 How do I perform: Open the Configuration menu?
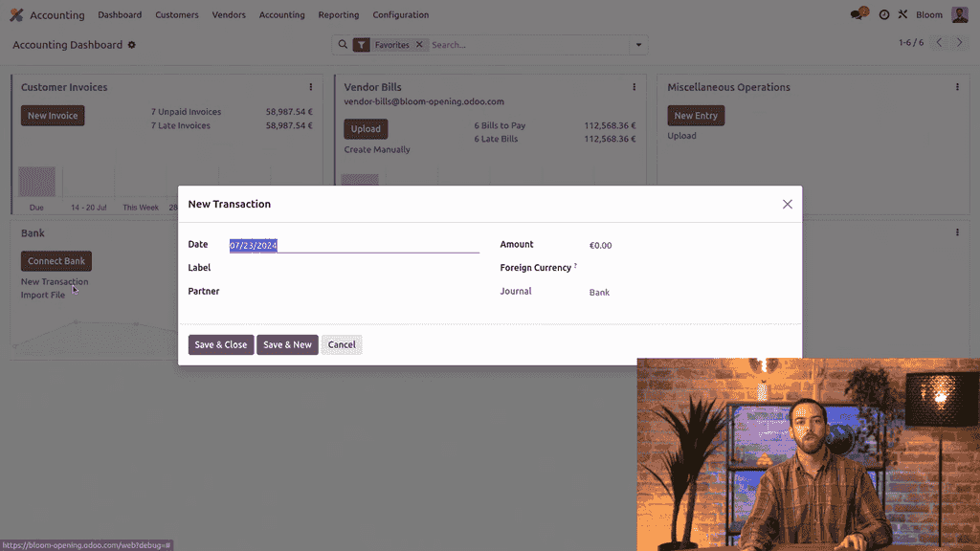click(x=400, y=14)
